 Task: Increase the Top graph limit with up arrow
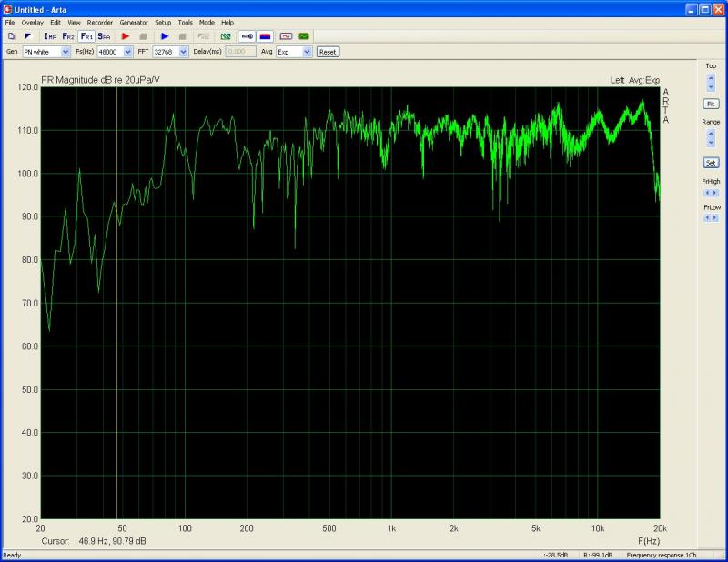711,78
